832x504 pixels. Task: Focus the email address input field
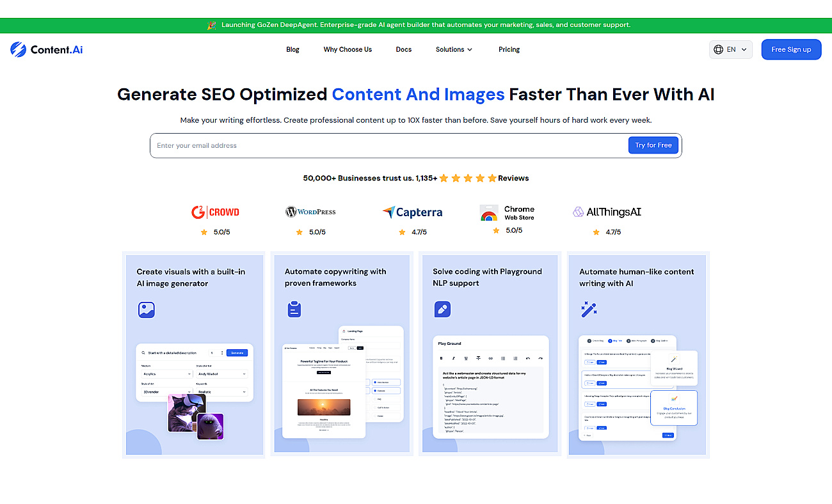(389, 145)
